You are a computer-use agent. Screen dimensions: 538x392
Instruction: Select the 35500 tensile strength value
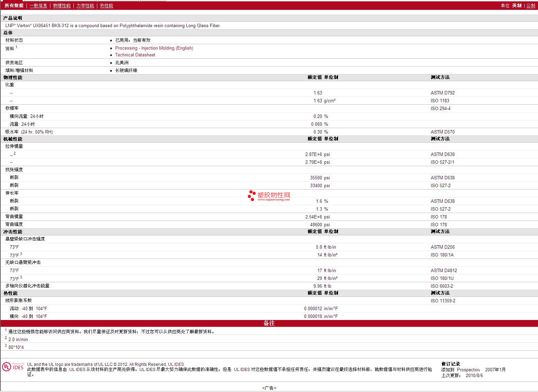point(316,178)
